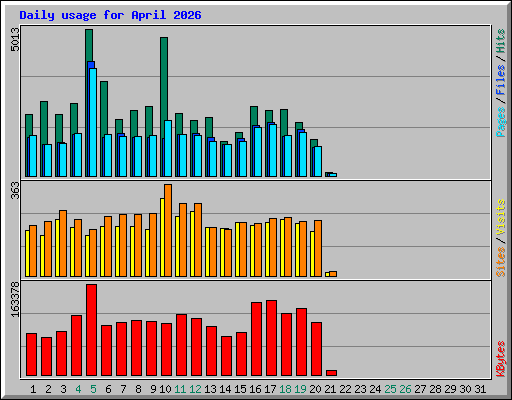This screenshot has width=512, height=400.
Task: Click day label 24 on the x-axis
Action: [x=375, y=389]
